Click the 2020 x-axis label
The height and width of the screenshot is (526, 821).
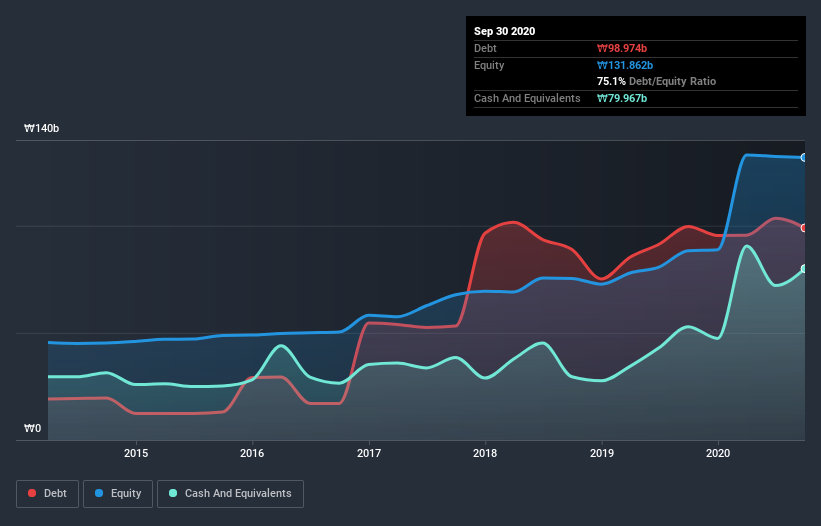pyautogui.click(x=718, y=453)
